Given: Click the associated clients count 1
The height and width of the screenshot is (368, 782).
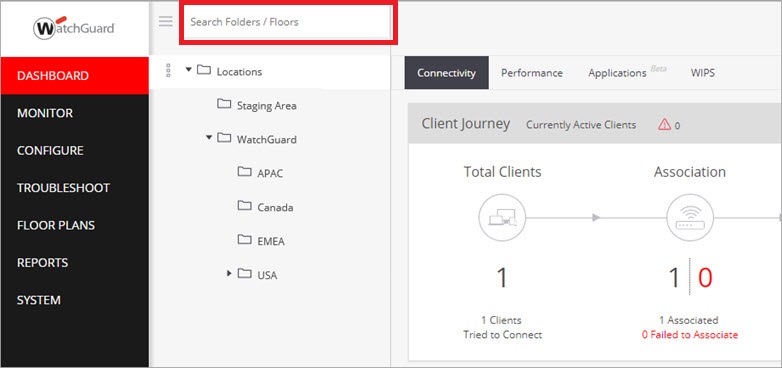Looking at the screenshot, I should click(x=674, y=278).
